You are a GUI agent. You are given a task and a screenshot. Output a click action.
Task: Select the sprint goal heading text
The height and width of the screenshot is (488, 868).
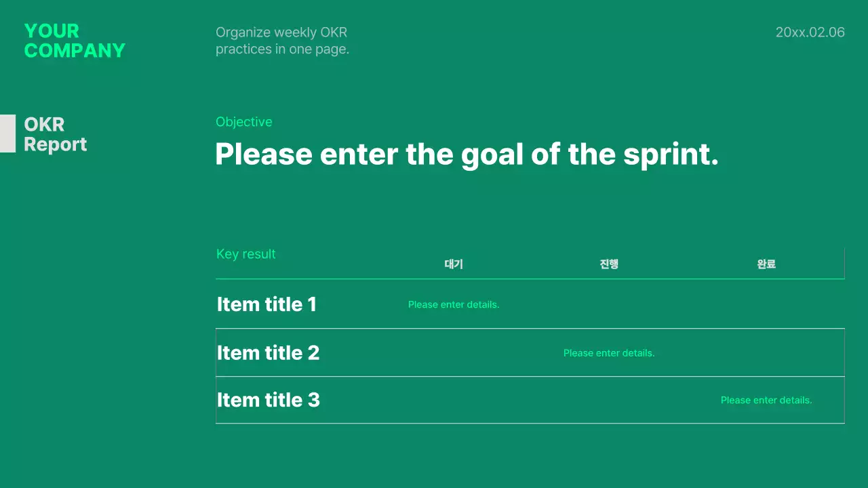coord(467,155)
